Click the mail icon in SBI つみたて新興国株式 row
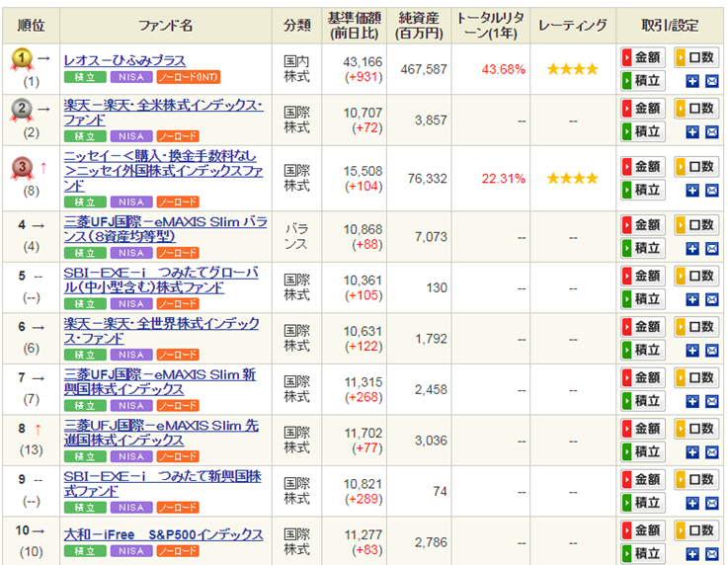Image resolution: width=728 pixels, height=565 pixels. click(712, 503)
